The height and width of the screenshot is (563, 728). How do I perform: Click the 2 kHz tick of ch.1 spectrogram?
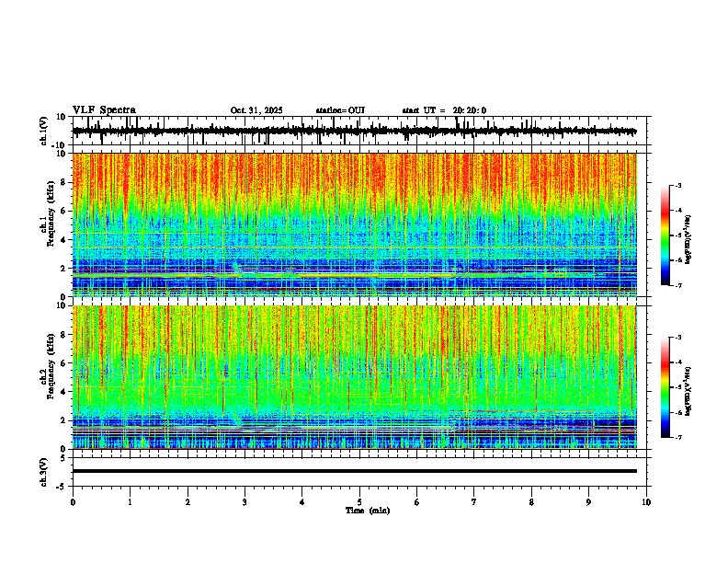[x=63, y=268]
